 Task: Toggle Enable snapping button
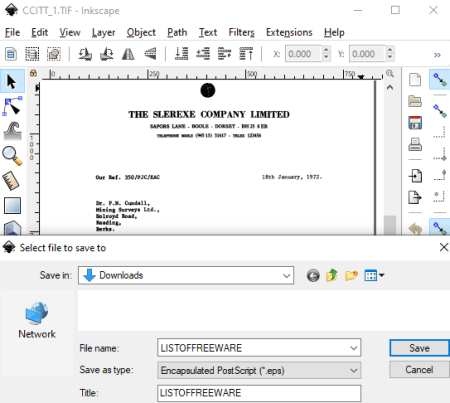440,80
